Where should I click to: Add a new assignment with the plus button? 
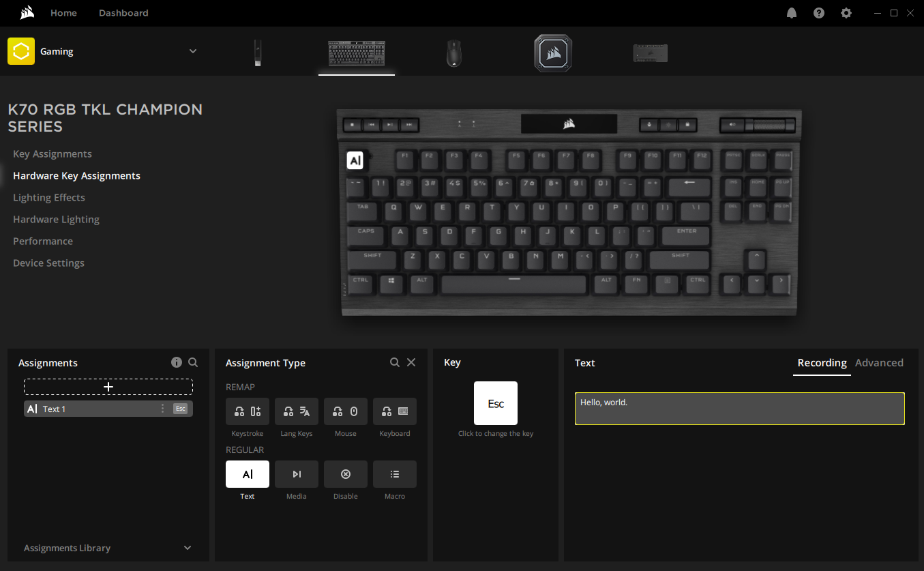108,386
